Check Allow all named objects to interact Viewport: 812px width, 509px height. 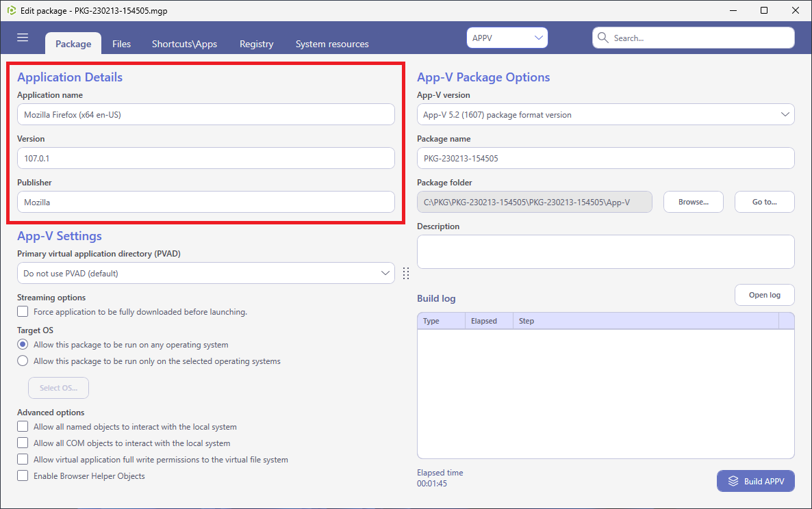(23, 427)
